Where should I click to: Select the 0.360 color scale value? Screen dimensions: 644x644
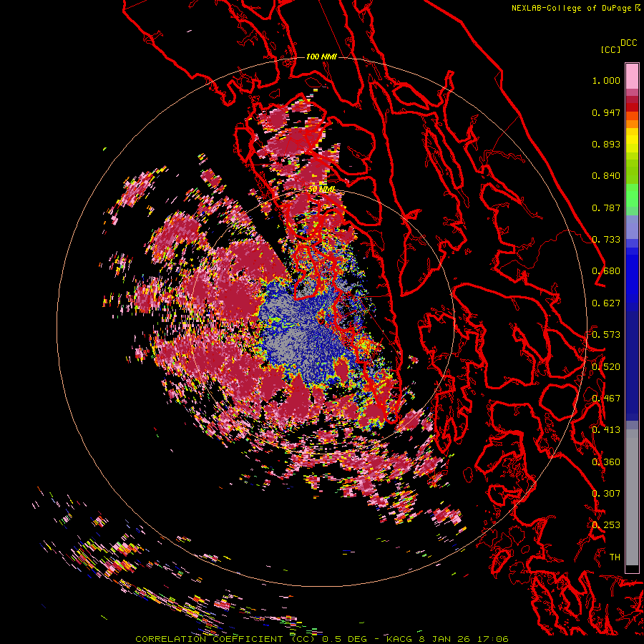pyautogui.click(x=606, y=462)
